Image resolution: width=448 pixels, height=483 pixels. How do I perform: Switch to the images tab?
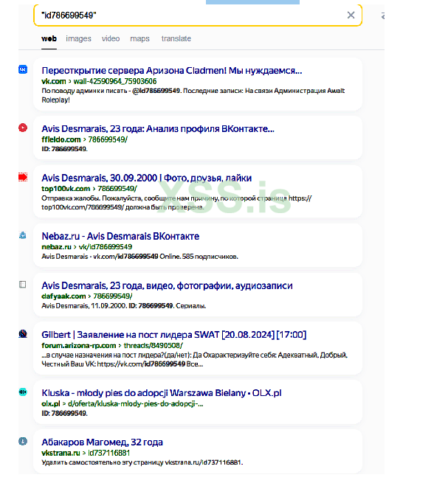pos(78,38)
